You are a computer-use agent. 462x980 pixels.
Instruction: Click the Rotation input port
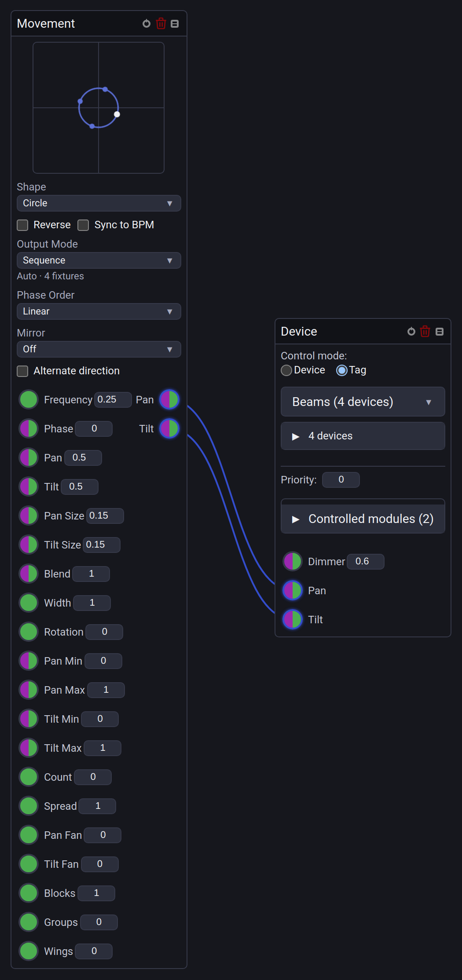[29, 632]
